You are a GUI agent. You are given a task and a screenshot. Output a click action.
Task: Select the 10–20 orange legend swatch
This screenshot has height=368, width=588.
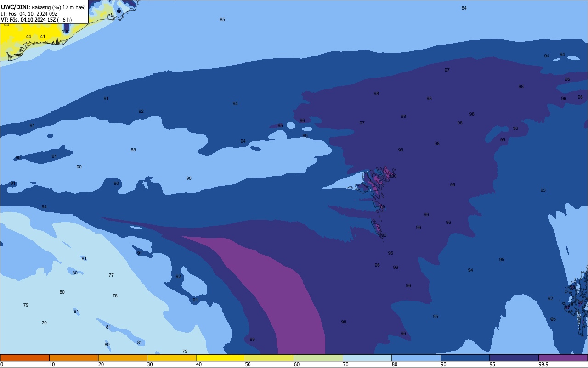[73, 357]
